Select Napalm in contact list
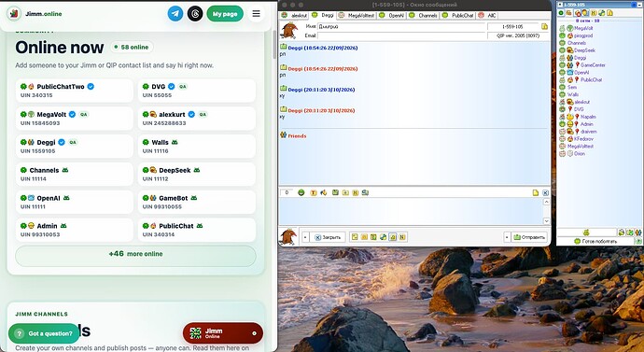 588,117
